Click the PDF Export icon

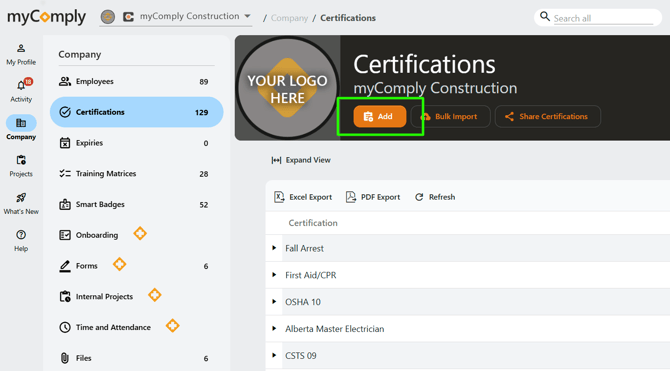(x=350, y=197)
